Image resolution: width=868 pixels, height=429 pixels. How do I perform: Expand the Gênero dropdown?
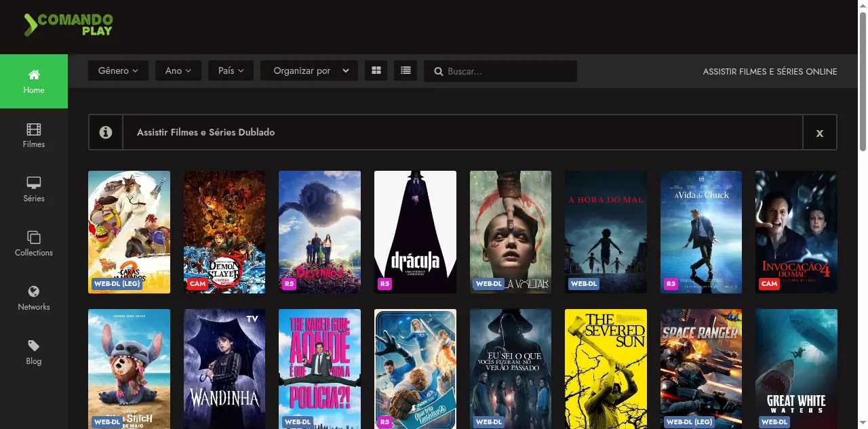[x=118, y=70]
